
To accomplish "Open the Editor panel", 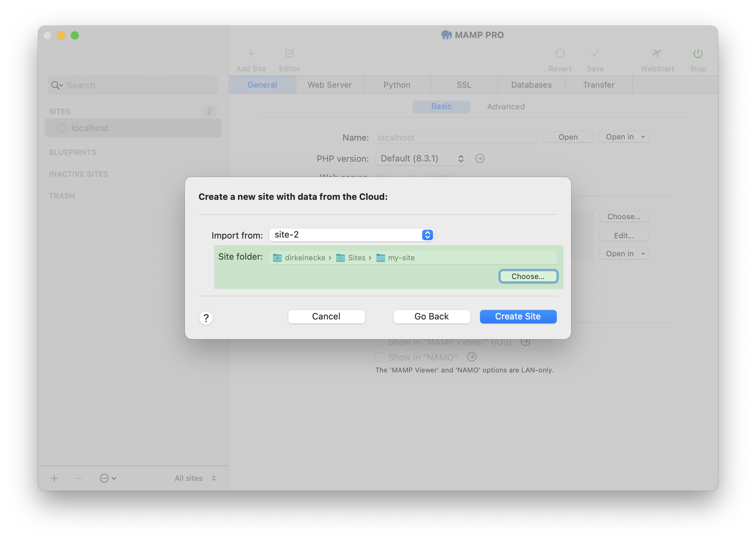I will 289,58.
